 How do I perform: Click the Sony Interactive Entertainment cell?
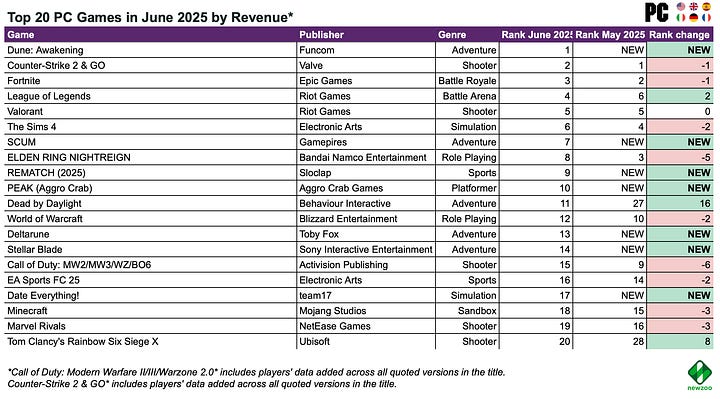(366, 249)
